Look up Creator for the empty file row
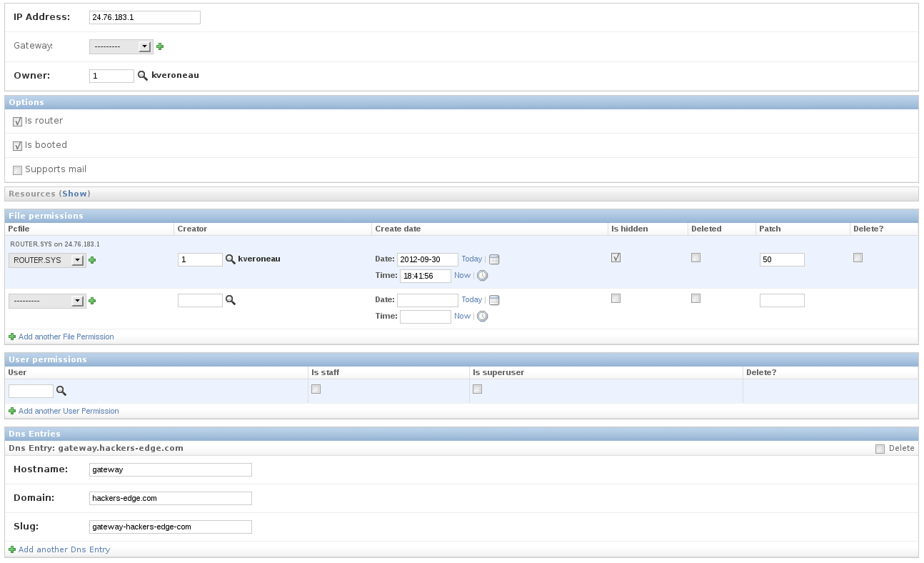Viewport: 924px width, 563px height. [x=230, y=300]
